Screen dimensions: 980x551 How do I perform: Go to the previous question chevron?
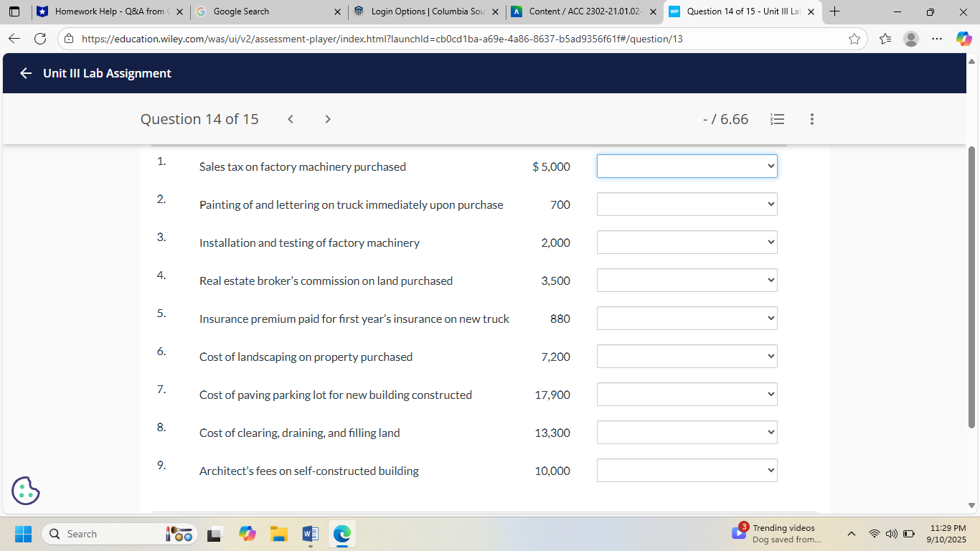(291, 119)
